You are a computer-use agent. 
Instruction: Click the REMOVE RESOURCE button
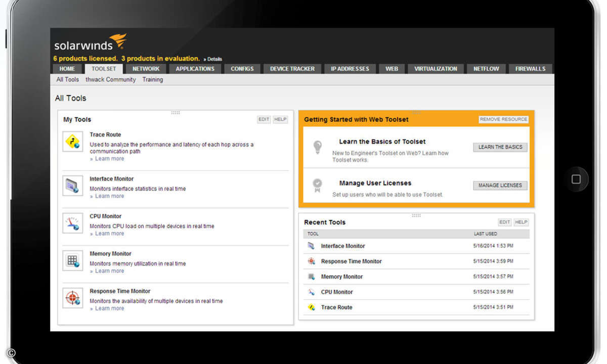pos(503,119)
